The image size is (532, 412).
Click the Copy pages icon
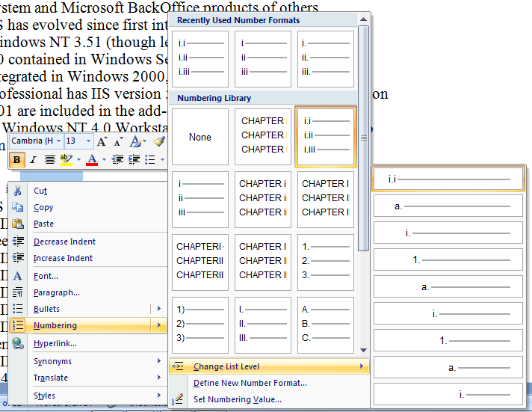pyautogui.click(x=18, y=207)
